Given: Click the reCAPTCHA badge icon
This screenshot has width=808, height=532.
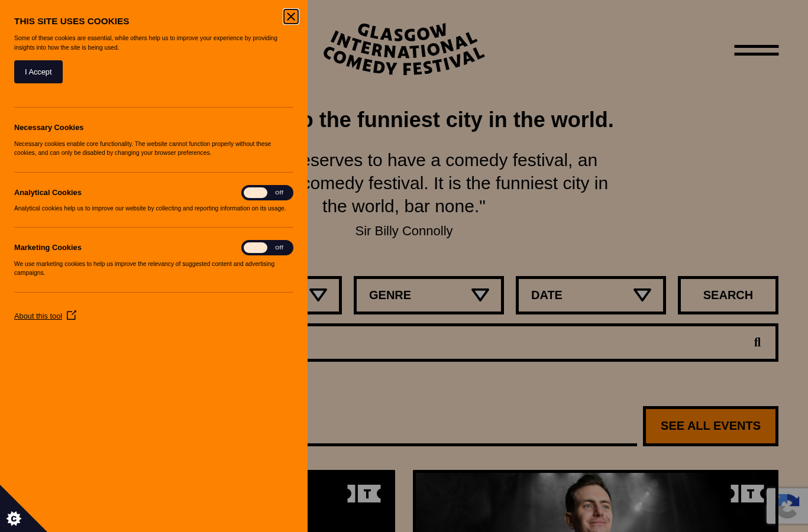Looking at the screenshot, I should point(787,506).
